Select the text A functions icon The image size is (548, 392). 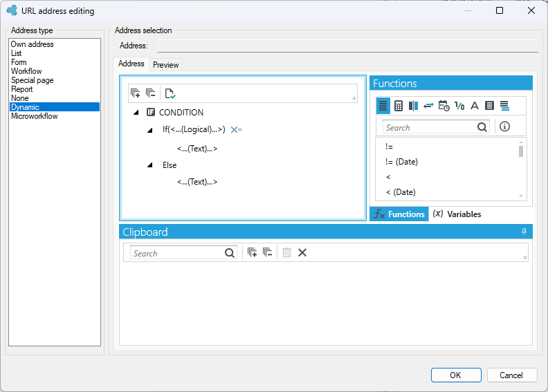click(474, 105)
